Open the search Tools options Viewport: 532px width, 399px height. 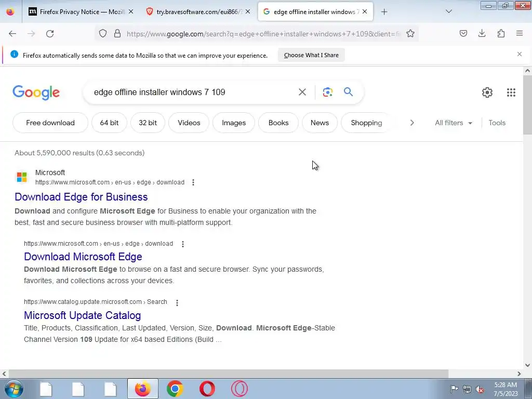point(497,123)
